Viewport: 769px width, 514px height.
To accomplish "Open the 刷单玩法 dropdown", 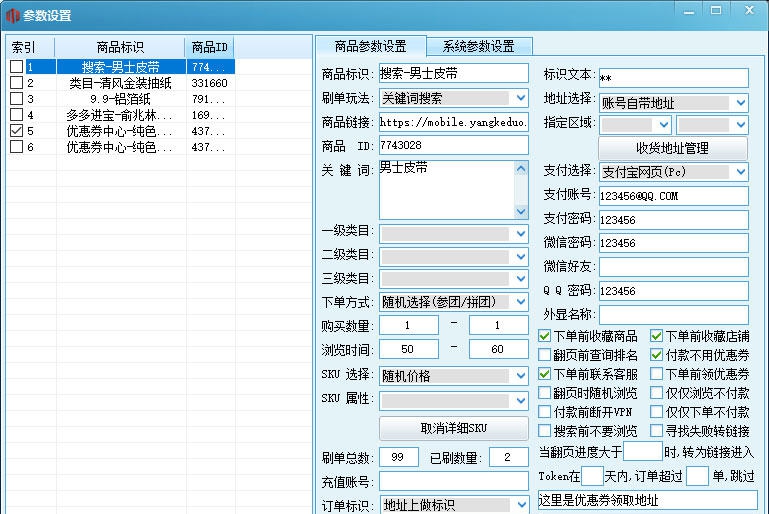I will (454, 98).
